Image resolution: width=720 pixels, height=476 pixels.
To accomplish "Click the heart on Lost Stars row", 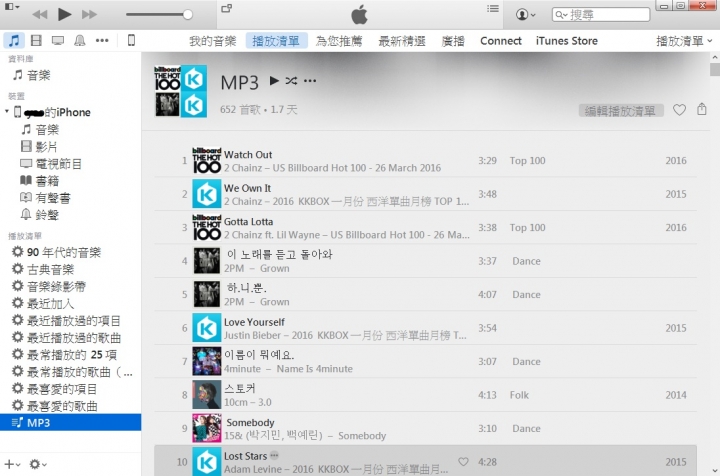I will [x=463, y=462].
